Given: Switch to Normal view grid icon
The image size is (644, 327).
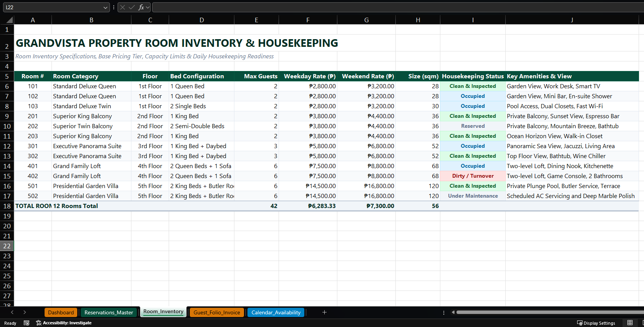Looking at the screenshot, I should tap(630, 323).
